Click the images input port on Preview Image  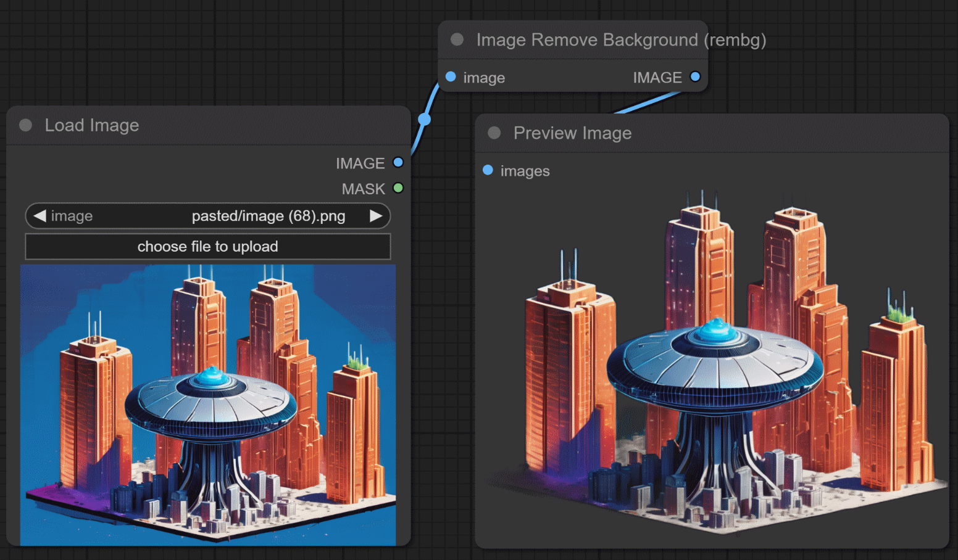488,170
